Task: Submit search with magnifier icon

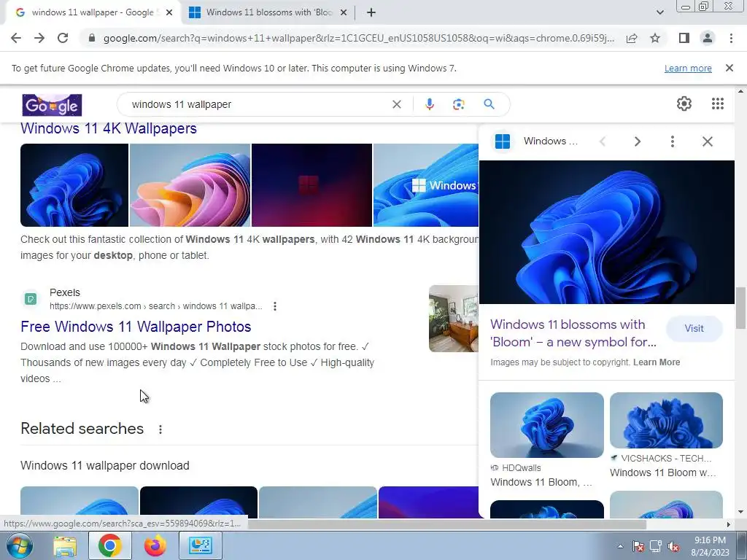Action: pyautogui.click(x=489, y=104)
